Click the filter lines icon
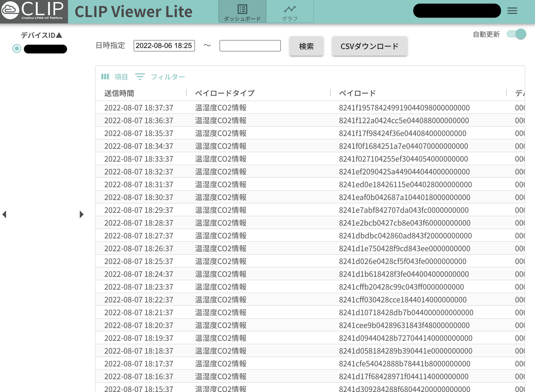Screen dimensions: 535x392 (140, 77)
